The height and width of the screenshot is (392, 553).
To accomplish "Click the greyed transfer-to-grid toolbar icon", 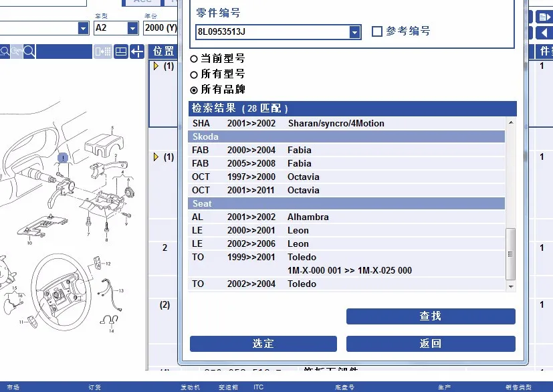I will 102,52.
